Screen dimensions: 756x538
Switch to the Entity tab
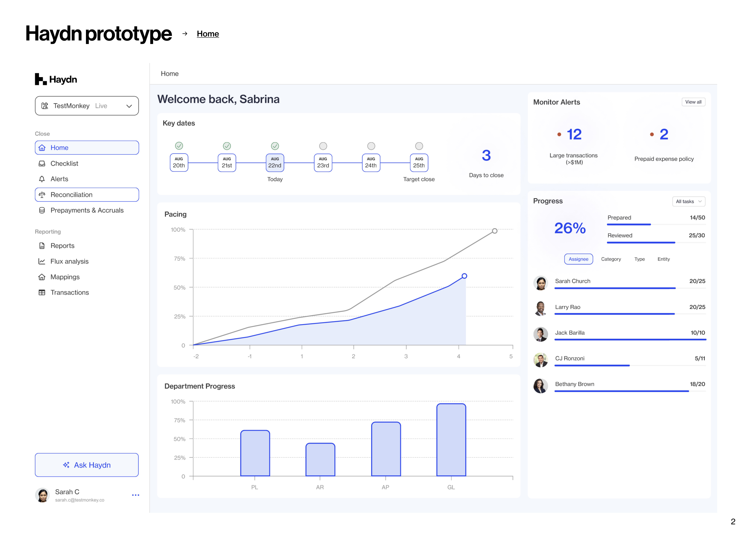click(x=663, y=259)
